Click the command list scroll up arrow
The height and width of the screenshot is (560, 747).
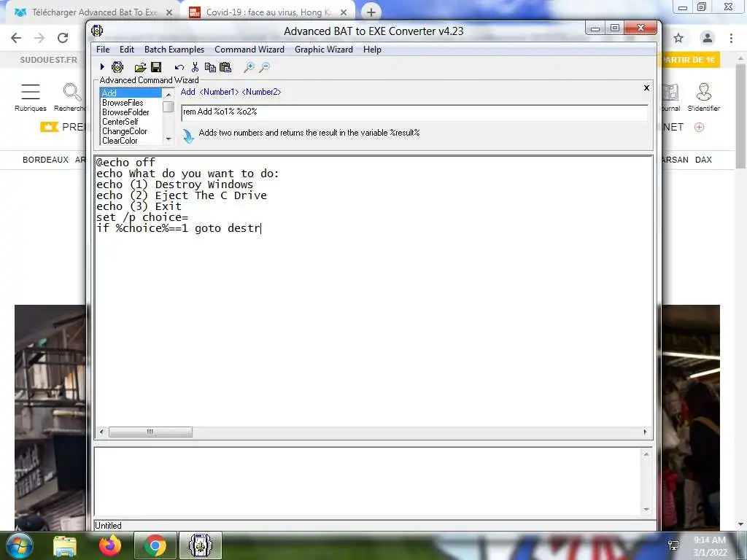click(169, 94)
